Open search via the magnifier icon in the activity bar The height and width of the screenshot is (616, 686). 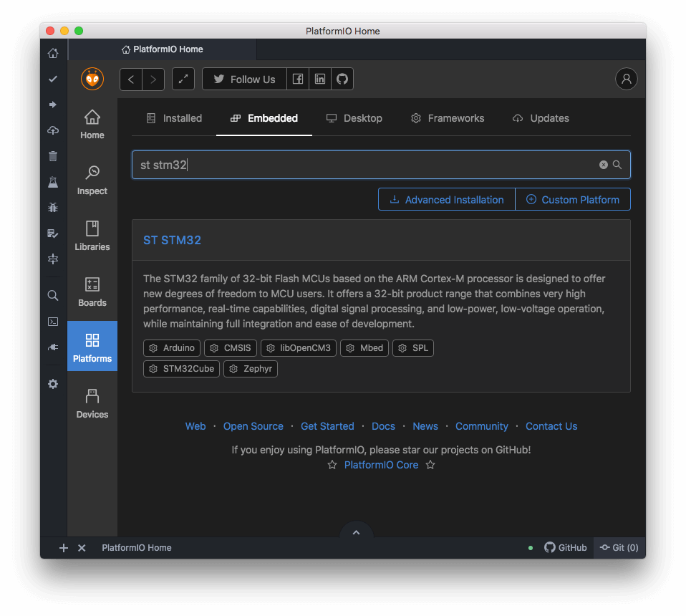[x=53, y=296]
